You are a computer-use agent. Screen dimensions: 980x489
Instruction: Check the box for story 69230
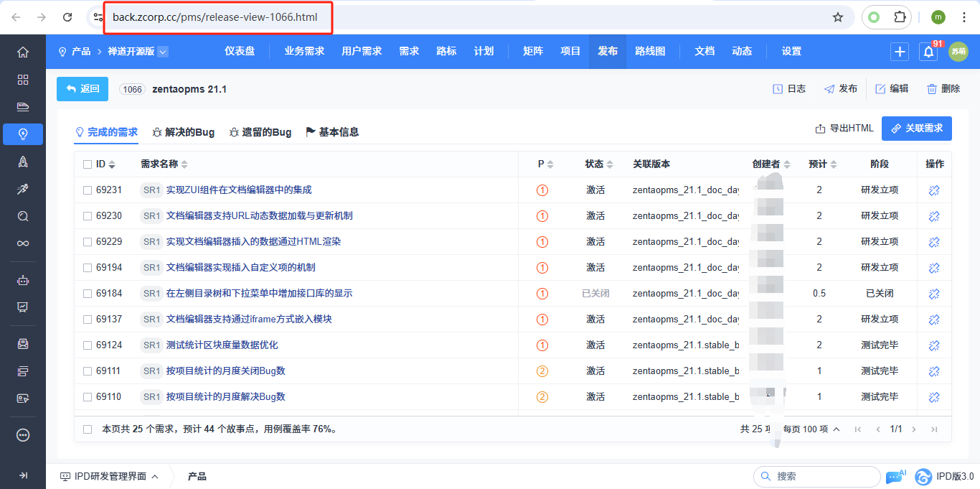tap(88, 216)
